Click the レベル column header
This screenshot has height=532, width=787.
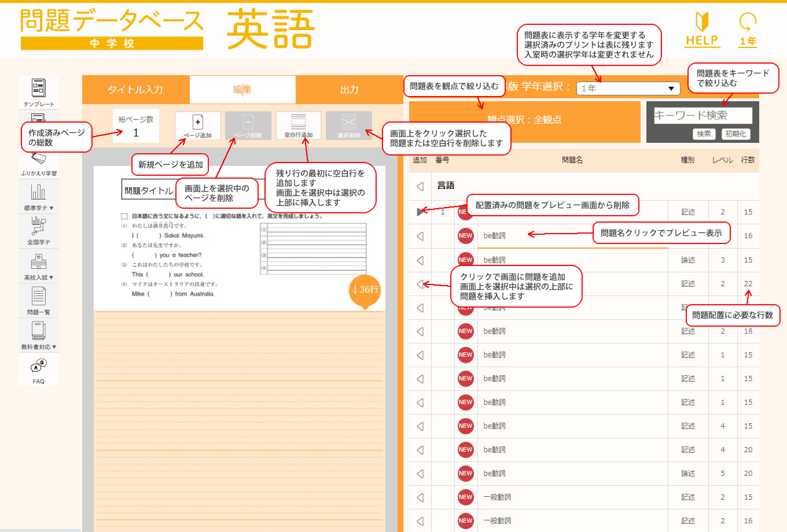pos(723,160)
